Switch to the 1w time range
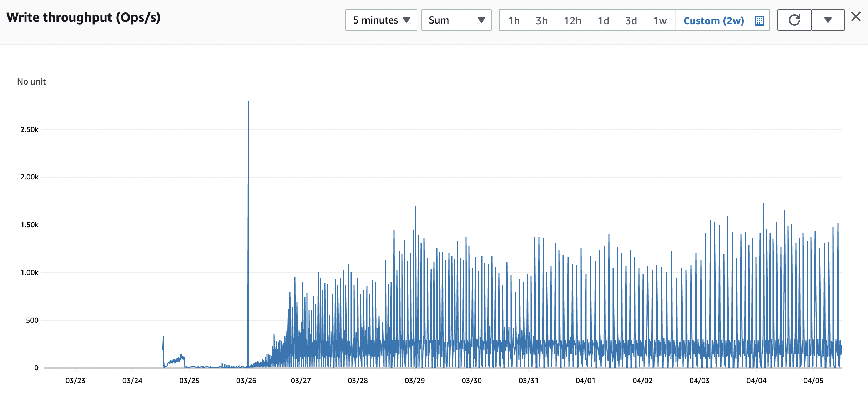 point(659,21)
